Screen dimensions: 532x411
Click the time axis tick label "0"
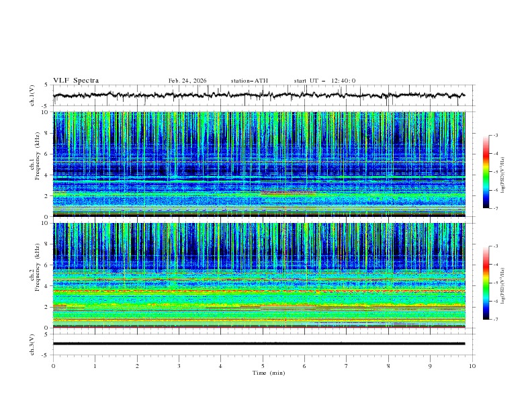coord(53,366)
